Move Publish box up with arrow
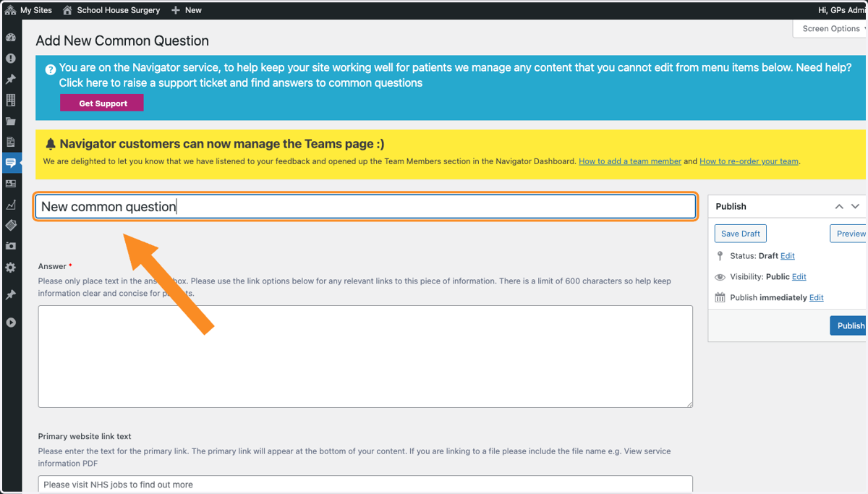The height and width of the screenshot is (494, 868). tap(839, 206)
